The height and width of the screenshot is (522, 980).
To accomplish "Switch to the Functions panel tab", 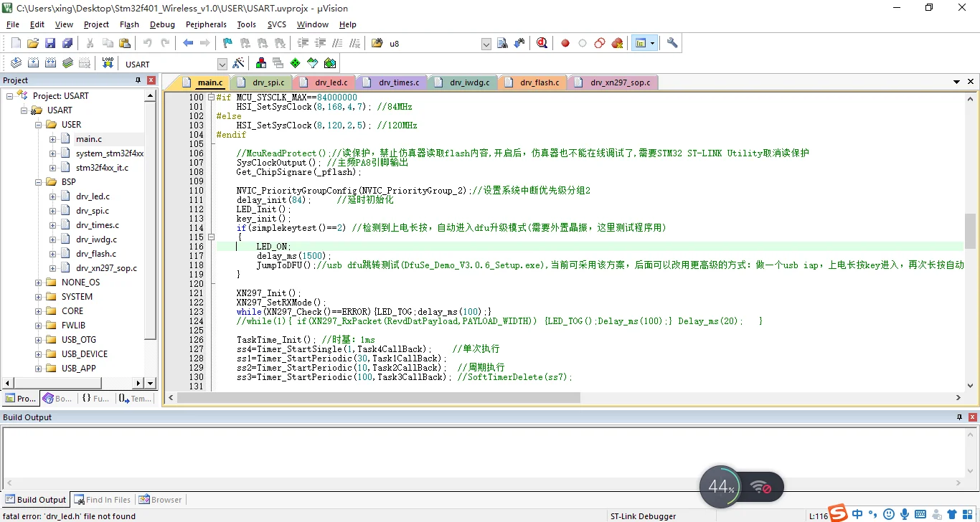I will coord(96,398).
